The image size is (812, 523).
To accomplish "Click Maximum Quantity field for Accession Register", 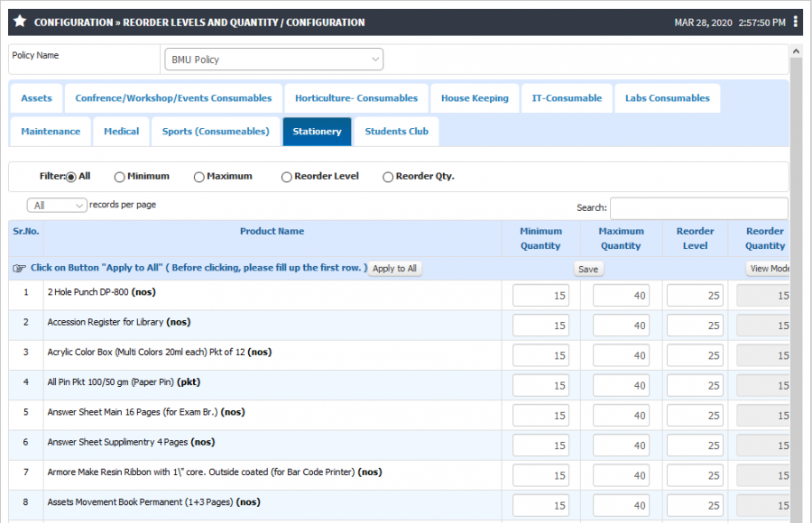I will [621, 326].
